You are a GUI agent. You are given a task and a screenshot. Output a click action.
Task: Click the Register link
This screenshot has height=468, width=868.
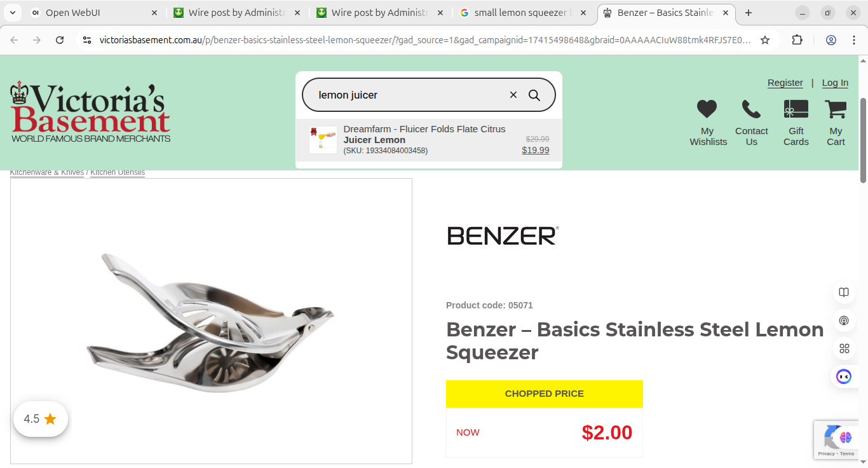(785, 83)
